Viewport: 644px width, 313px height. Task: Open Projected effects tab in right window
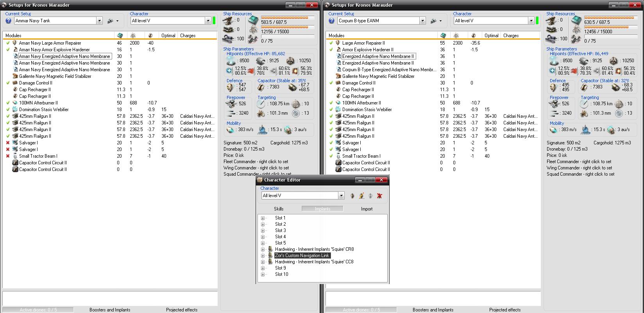point(505,310)
